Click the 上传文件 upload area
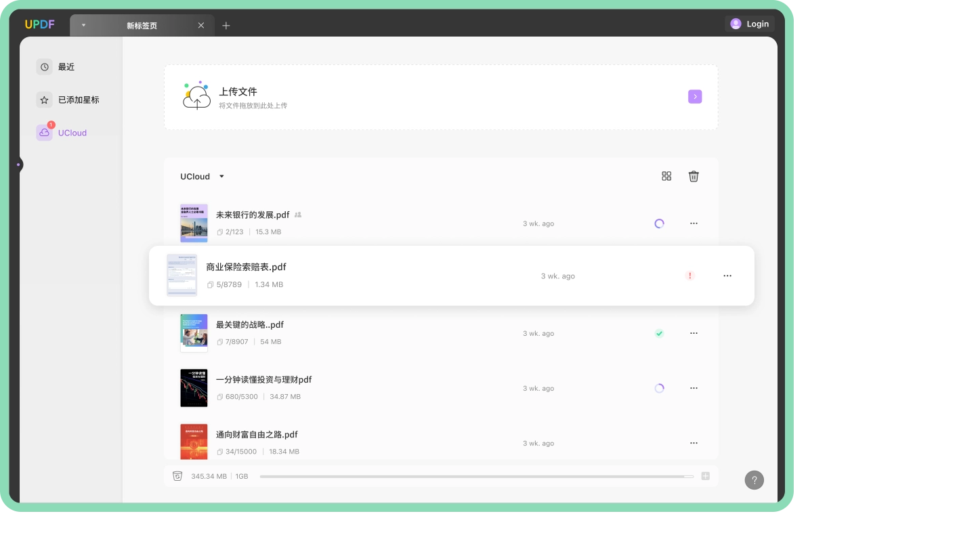This screenshot has width=978, height=560. 441,97
